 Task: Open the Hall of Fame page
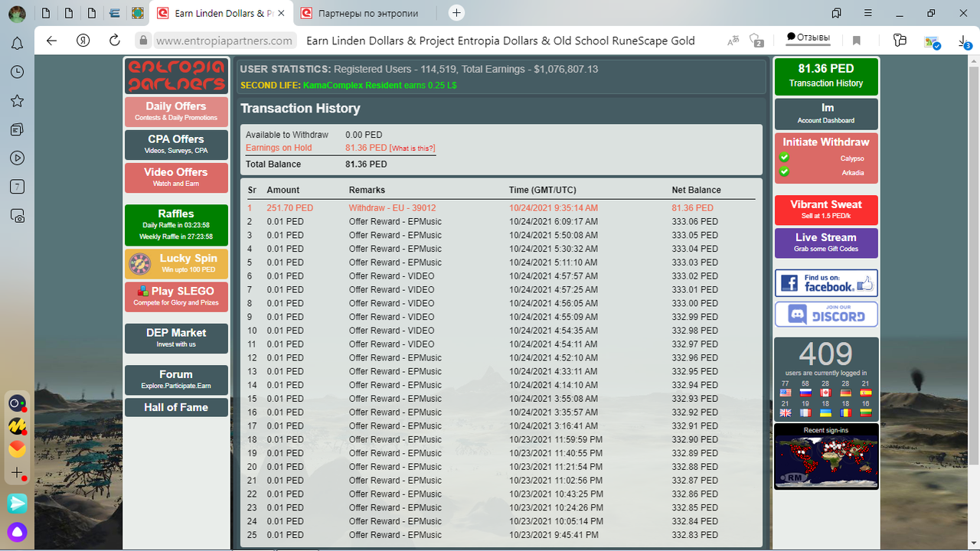(176, 407)
